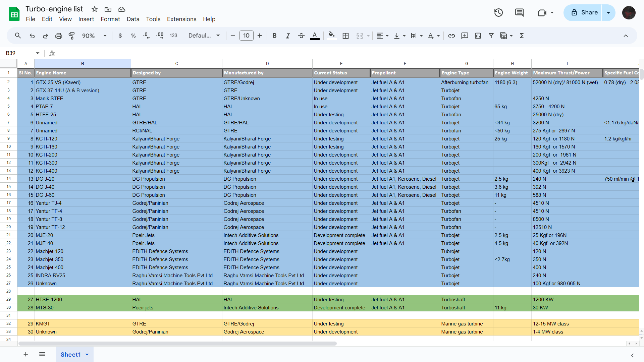The image size is (644, 362).
Task: Click the Undo icon
Action: [32, 36]
